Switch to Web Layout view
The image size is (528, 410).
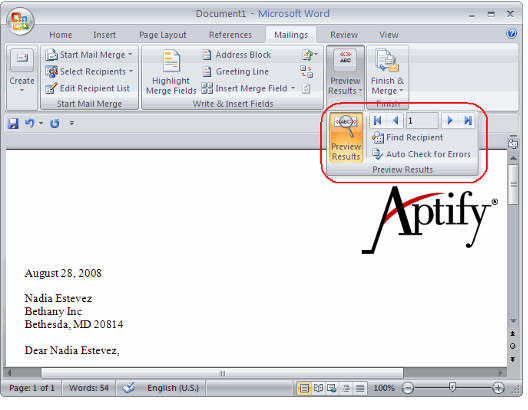(x=331, y=388)
